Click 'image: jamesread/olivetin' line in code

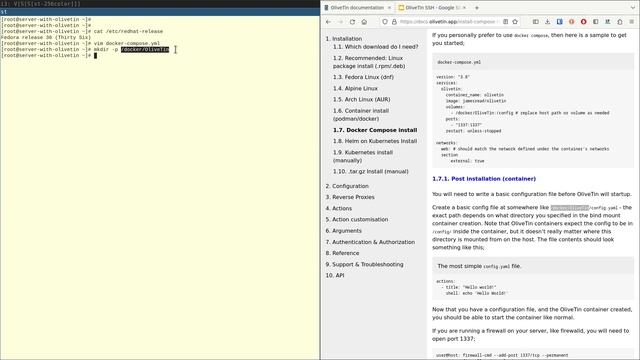click(476, 101)
